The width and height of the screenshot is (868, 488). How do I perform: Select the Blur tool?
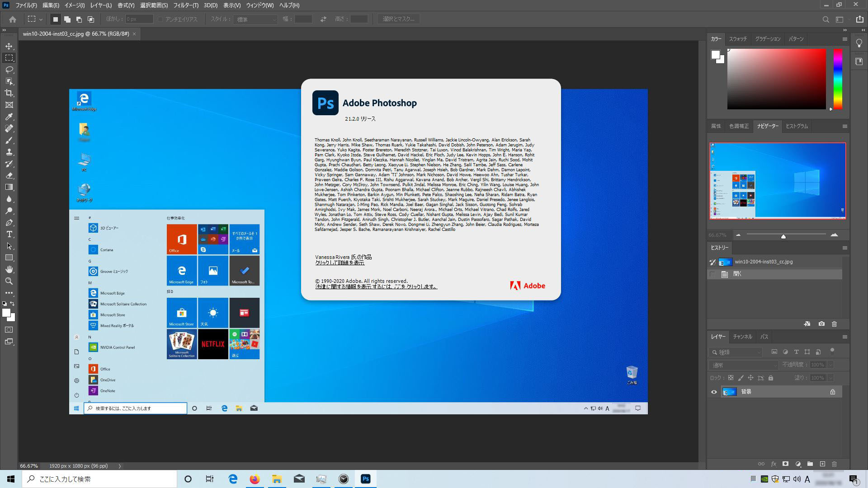9,199
